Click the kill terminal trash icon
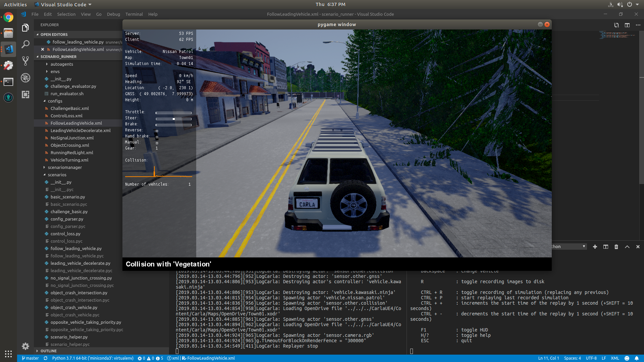 point(616,247)
